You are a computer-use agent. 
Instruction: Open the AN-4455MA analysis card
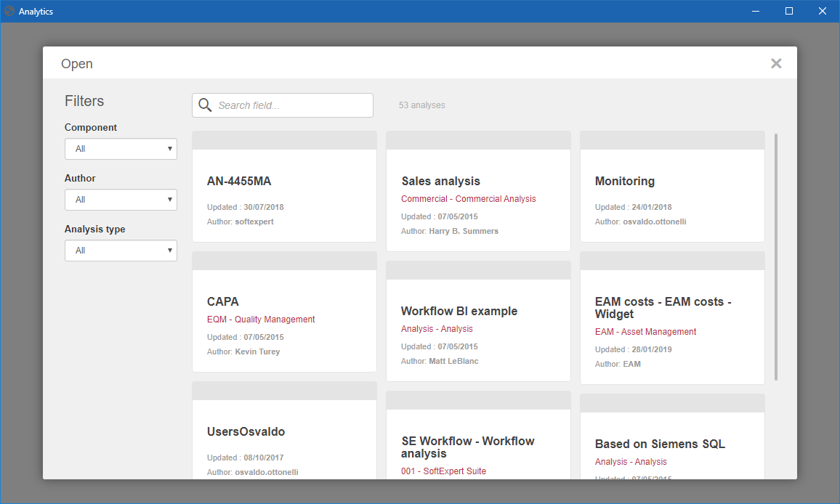pyautogui.click(x=284, y=187)
